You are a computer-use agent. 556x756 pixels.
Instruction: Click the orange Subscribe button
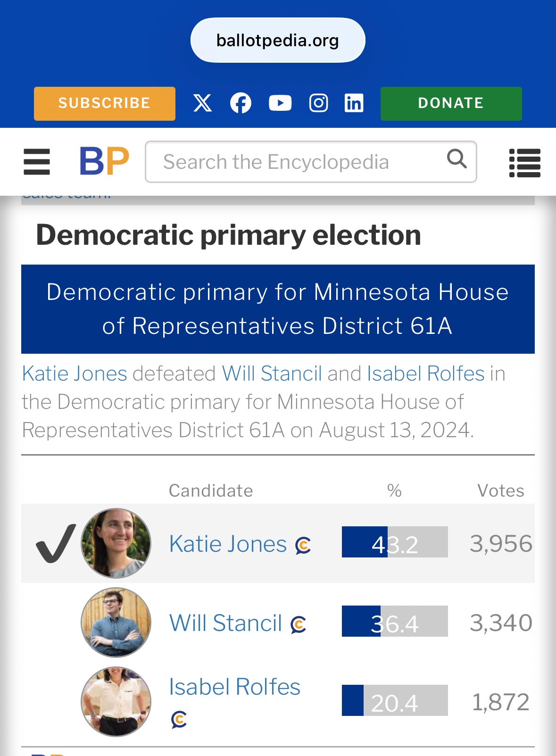pos(105,103)
